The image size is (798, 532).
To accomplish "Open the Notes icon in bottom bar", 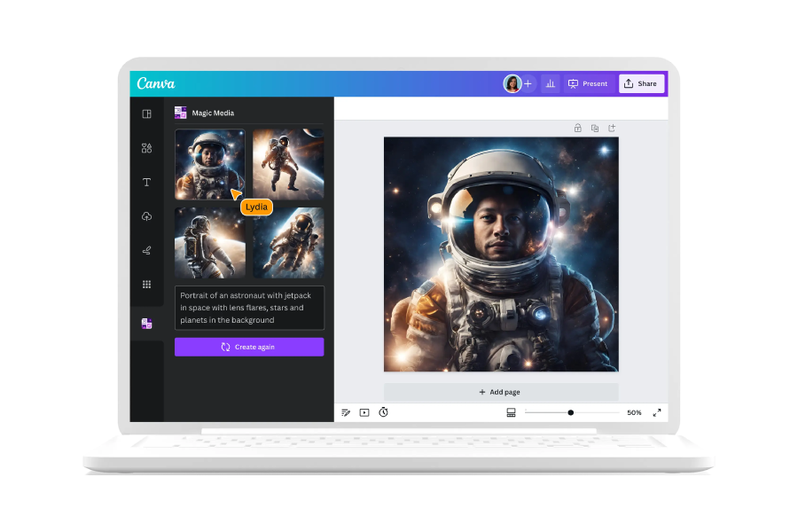I will click(346, 412).
